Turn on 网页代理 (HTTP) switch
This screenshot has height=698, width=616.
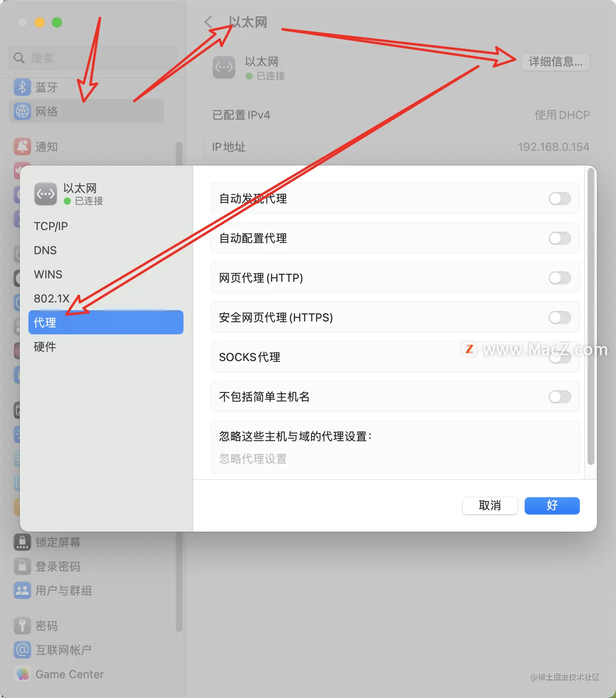click(560, 278)
